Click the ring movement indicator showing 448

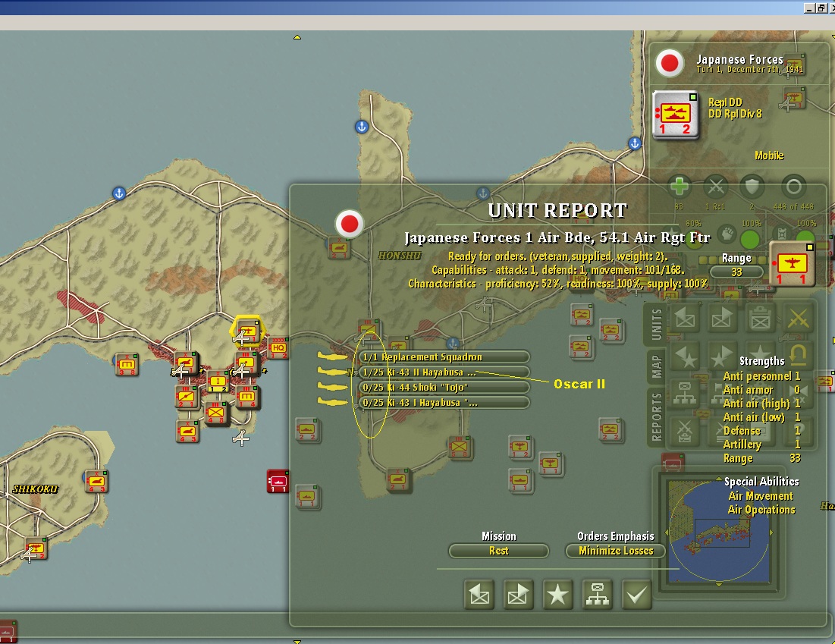(793, 187)
